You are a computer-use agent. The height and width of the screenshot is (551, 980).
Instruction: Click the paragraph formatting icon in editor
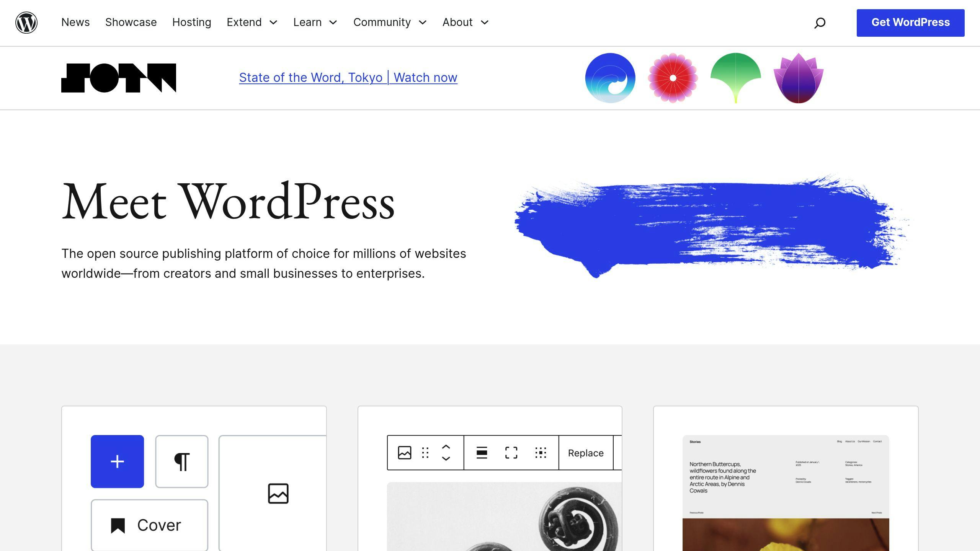pyautogui.click(x=181, y=461)
